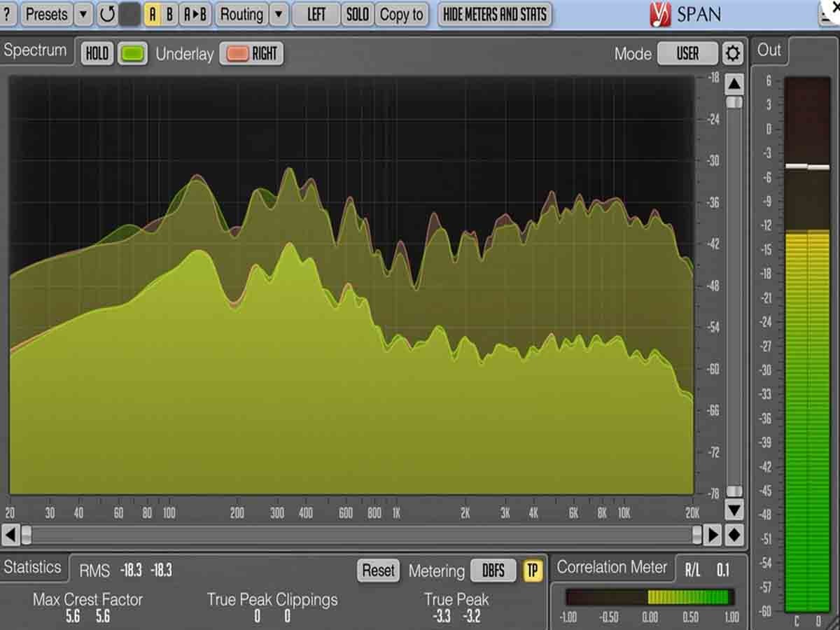Image resolution: width=840 pixels, height=630 pixels.
Task: Expand the Routing dropdown arrow
Action: point(279,14)
